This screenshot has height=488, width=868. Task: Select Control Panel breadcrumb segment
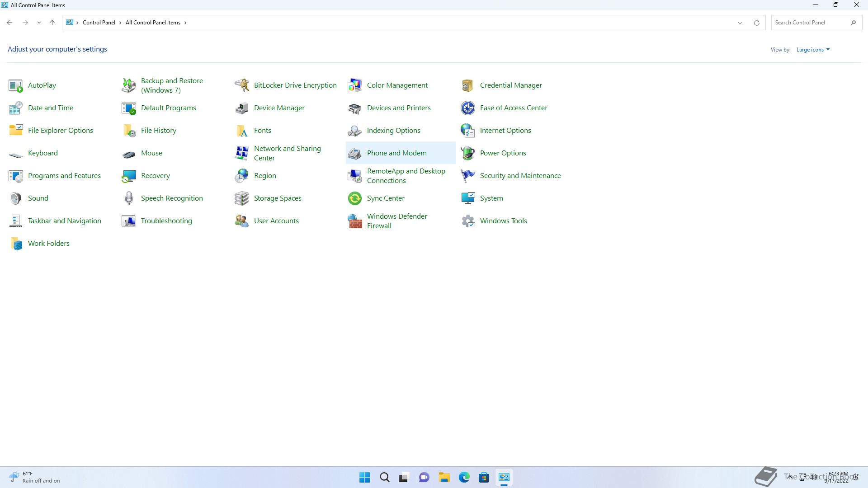point(99,23)
